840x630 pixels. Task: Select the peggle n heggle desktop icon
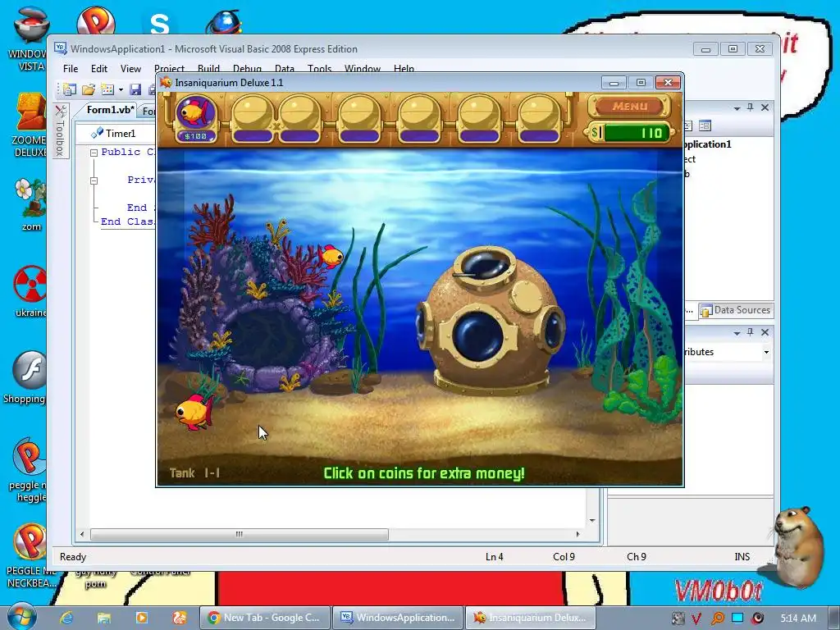coord(29,470)
